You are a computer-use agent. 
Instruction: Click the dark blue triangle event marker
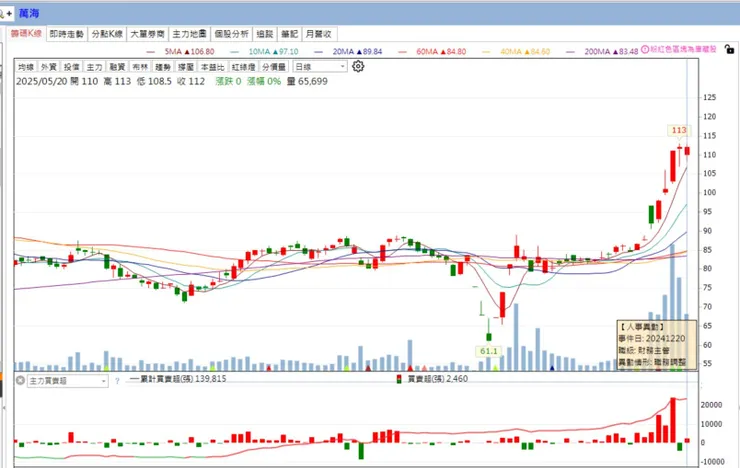(x=552, y=368)
